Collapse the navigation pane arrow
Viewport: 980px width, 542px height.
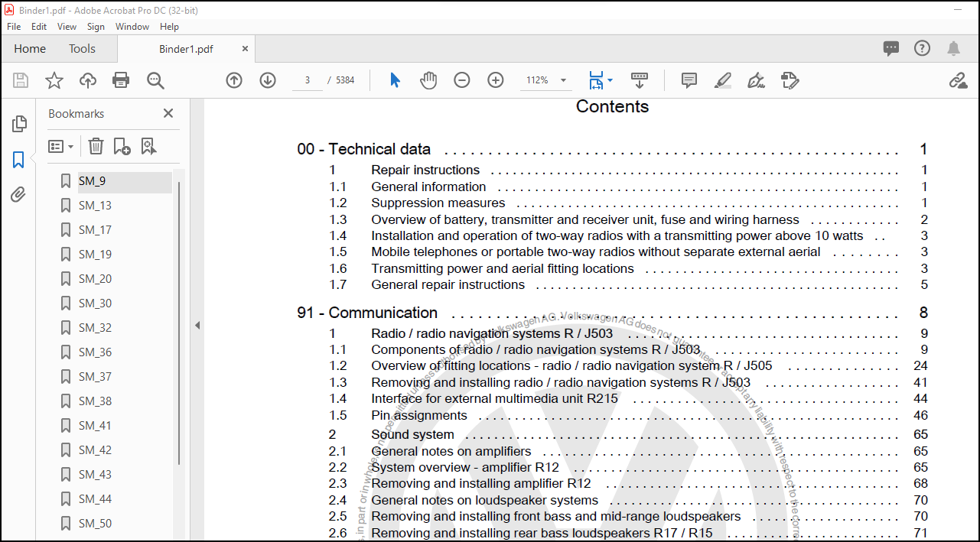click(197, 325)
